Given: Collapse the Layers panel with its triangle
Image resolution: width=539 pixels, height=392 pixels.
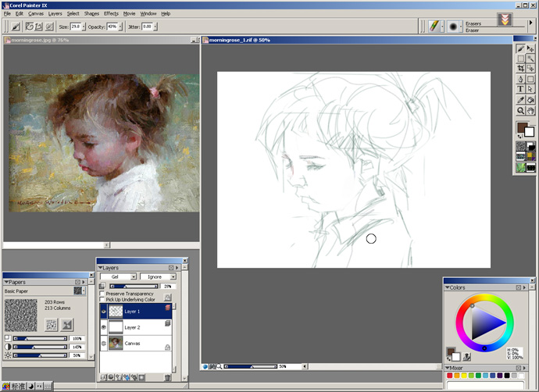Looking at the screenshot, I should pyautogui.click(x=101, y=268).
